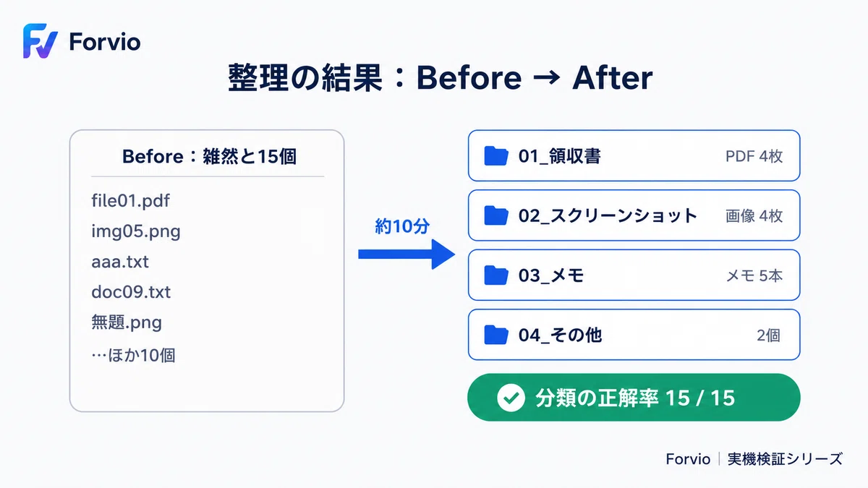This screenshot has height=488, width=868.
Task: Click the green checkmark circle icon
Action: (511, 397)
